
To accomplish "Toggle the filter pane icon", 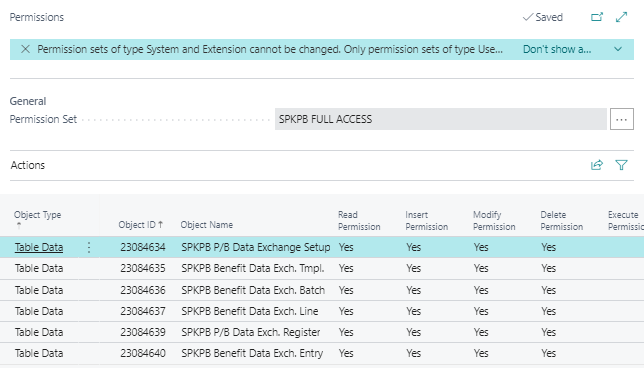I will (x=621, y=165).
